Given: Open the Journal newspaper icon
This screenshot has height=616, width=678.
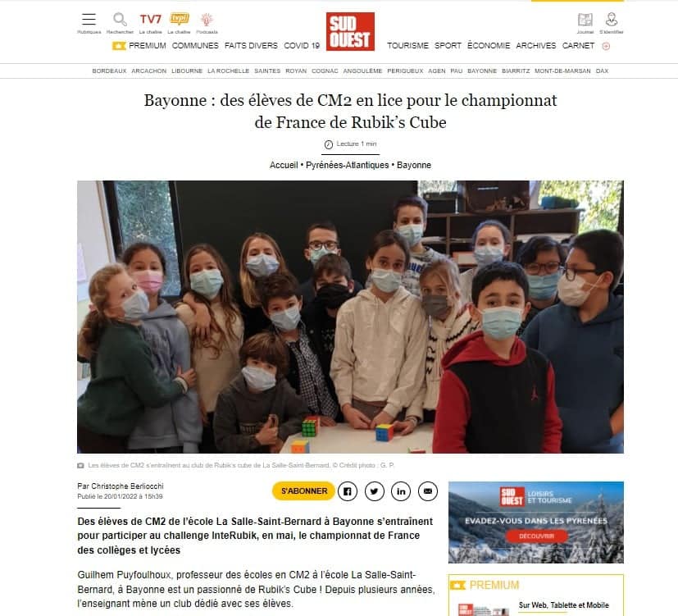Looking at the screenshot, I should click(x=585, y=20).
